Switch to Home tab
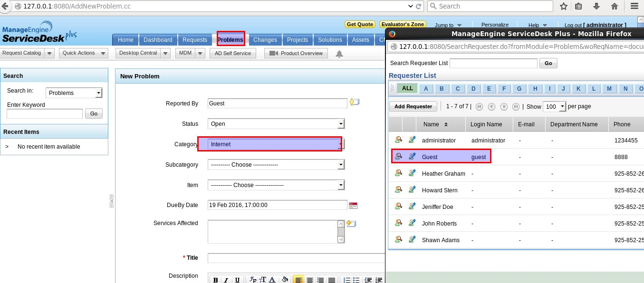 pyautogui.click(x=125, y=40)
